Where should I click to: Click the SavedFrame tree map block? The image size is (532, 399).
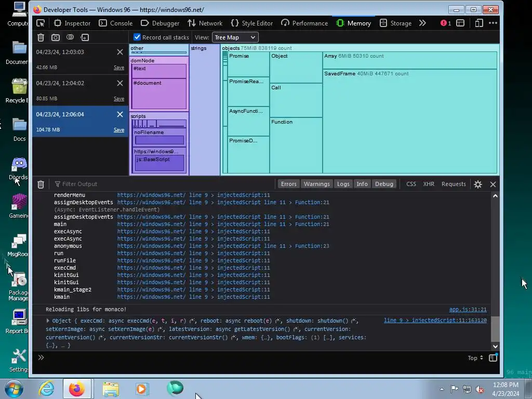[x=410, y=122]
